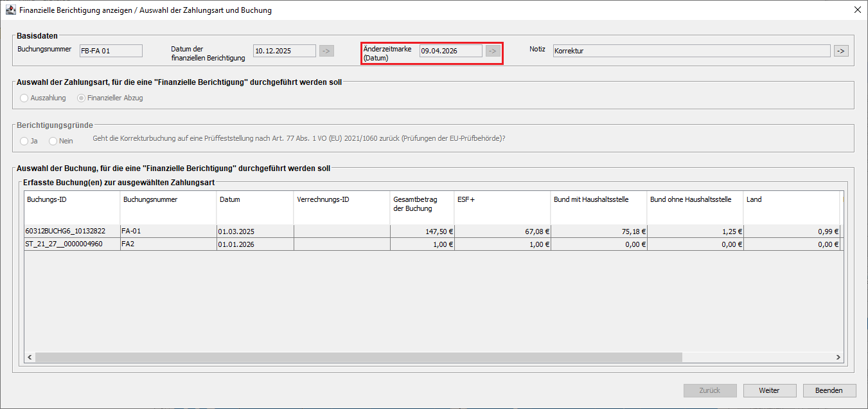The image size is (868, 409).
Task: Click the arrow button next to date 10.12.2025
Action: coord(326,51)
